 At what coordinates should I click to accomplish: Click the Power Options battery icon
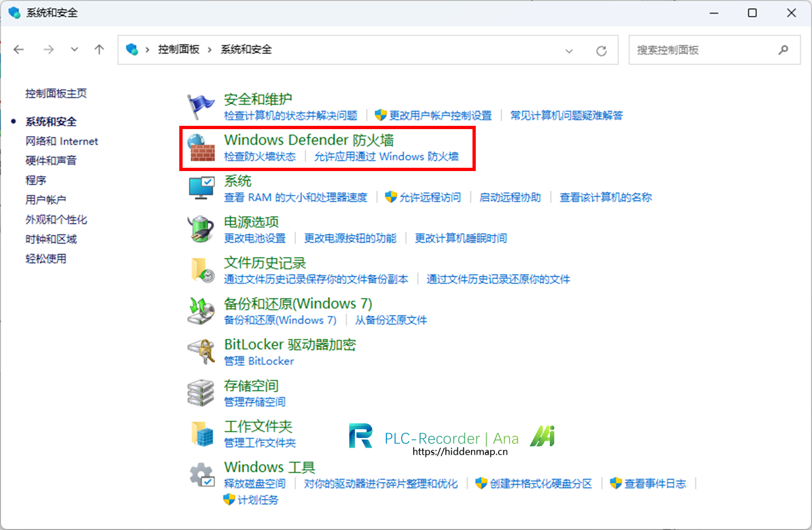201,229
